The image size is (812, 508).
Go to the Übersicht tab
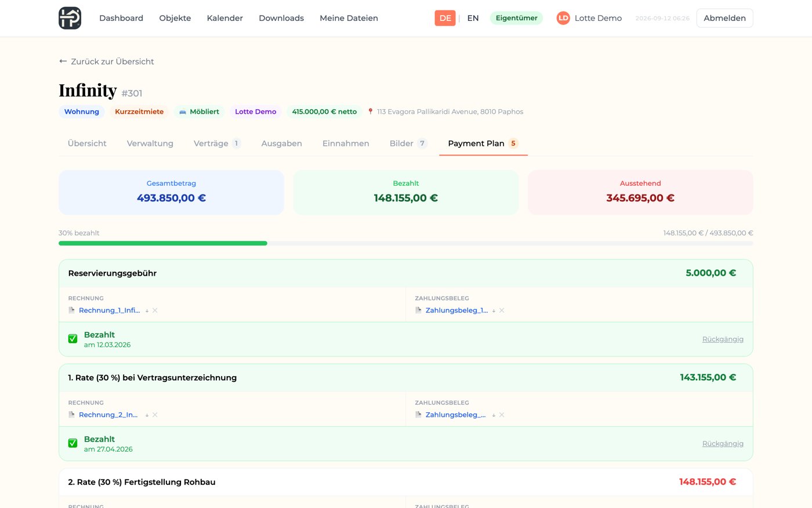pos(87,143)
